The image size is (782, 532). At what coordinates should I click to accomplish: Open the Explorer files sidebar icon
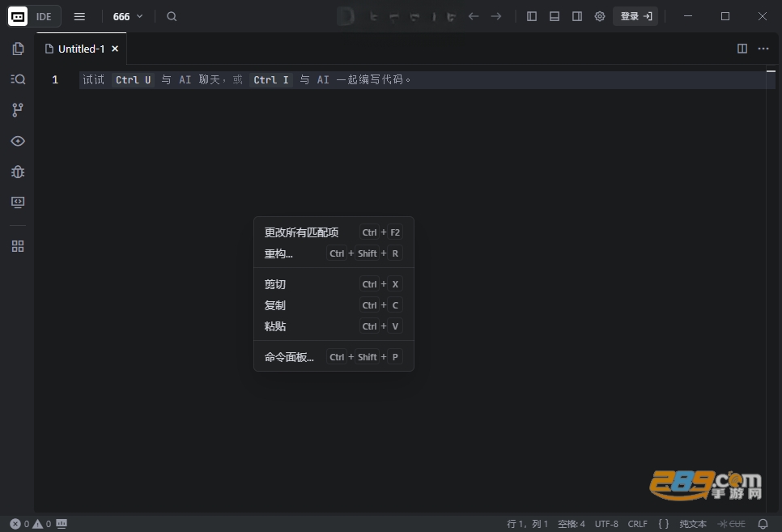[18, 49]
